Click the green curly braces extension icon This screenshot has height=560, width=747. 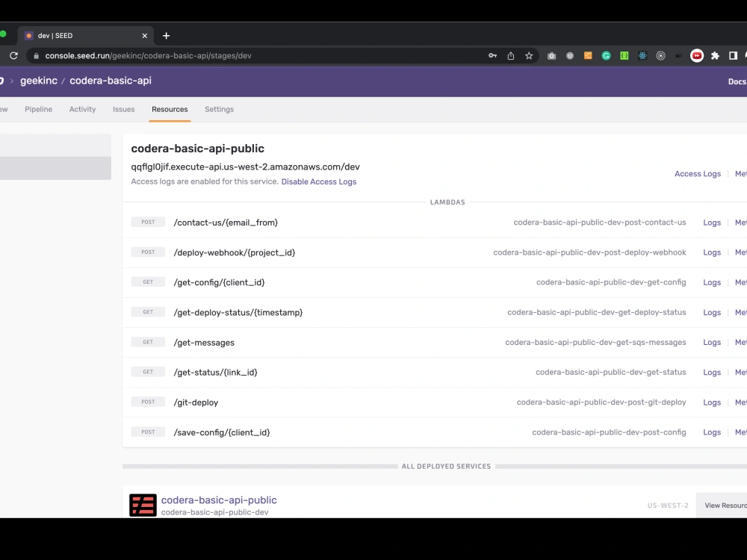coord(624,56)
